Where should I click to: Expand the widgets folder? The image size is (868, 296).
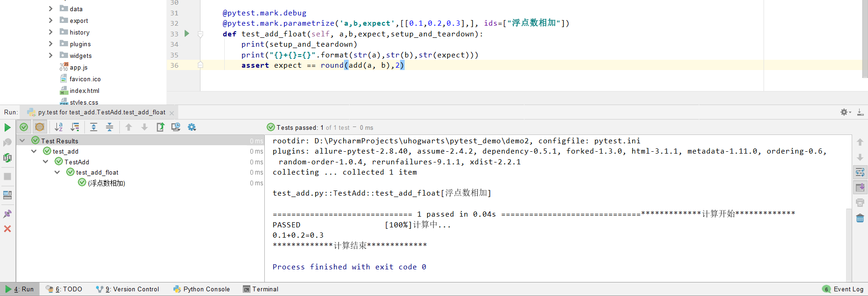[50, 56]
